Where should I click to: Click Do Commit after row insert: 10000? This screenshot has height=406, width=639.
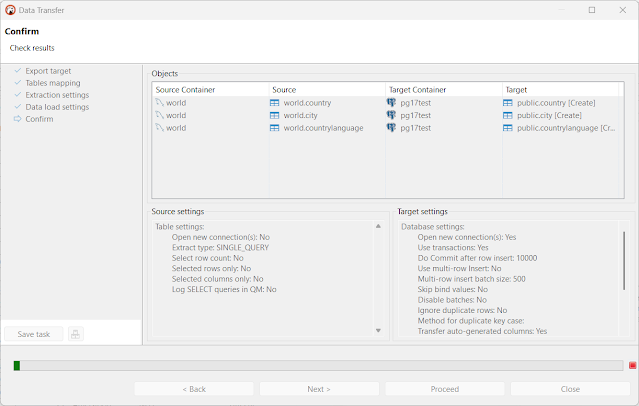click(477, 258)
